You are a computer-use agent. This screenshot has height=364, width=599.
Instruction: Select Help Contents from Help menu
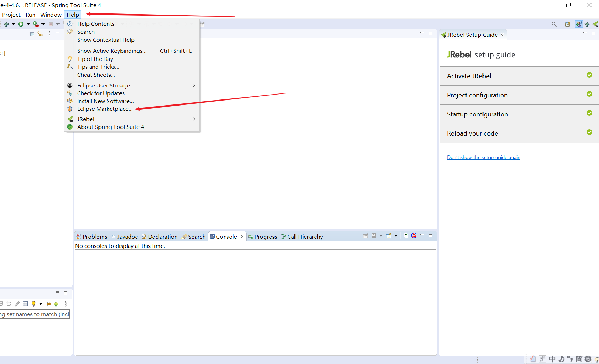point(96,24)
